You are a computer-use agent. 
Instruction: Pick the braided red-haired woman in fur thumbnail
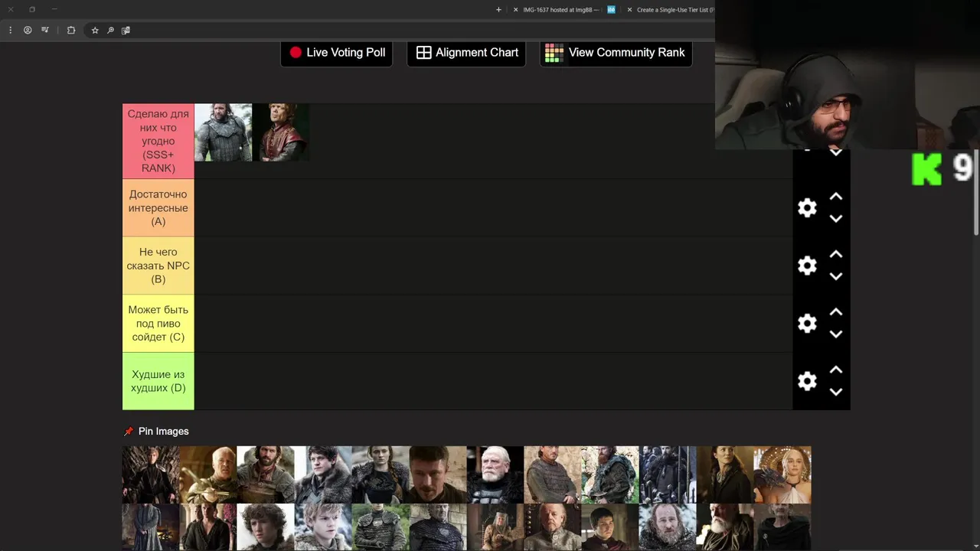click(x=381, y=474)
